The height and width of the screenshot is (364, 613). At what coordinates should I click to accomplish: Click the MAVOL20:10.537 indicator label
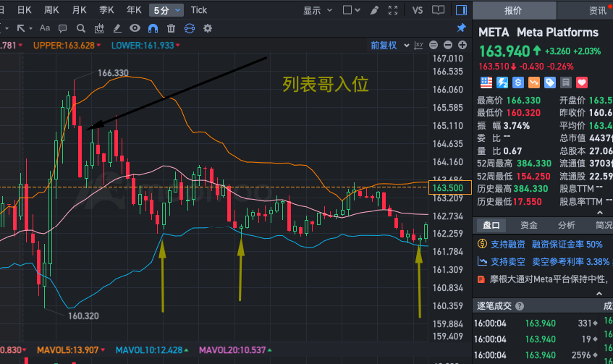[x=232, y=350]
